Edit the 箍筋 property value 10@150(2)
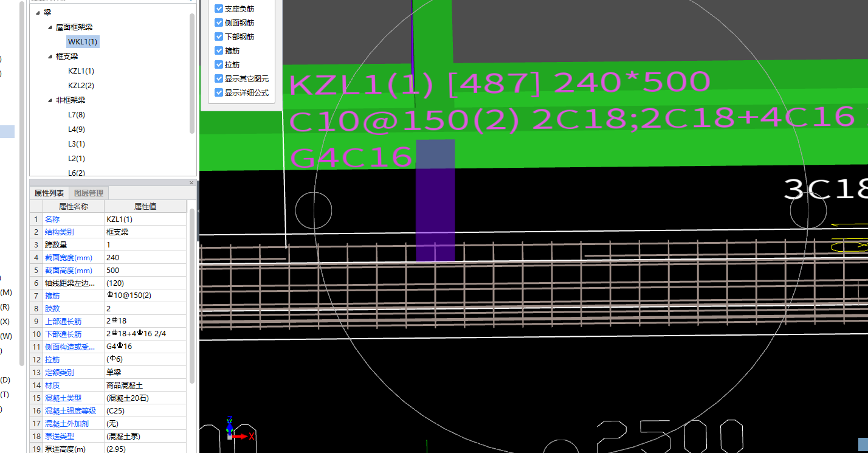This screenshot has height=453, width=868. [x=145, y=296]
